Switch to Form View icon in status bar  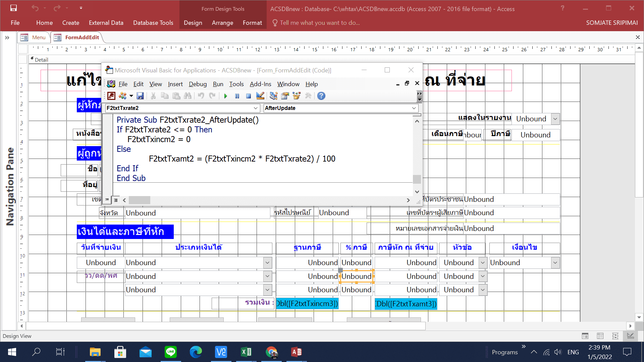(585, 336)
